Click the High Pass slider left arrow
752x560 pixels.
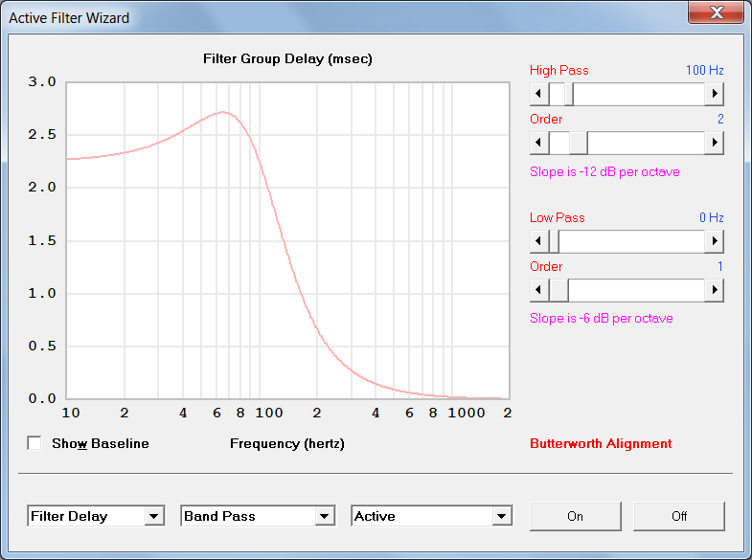539,94
